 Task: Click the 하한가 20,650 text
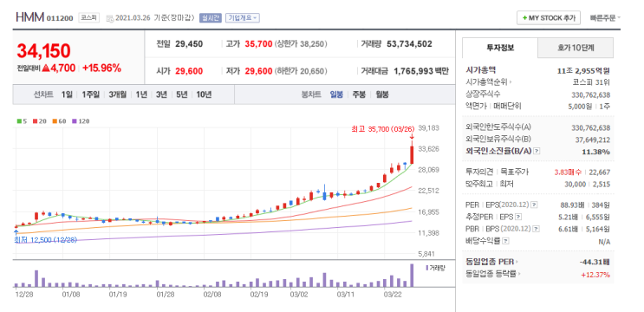(x=301, y=71)
